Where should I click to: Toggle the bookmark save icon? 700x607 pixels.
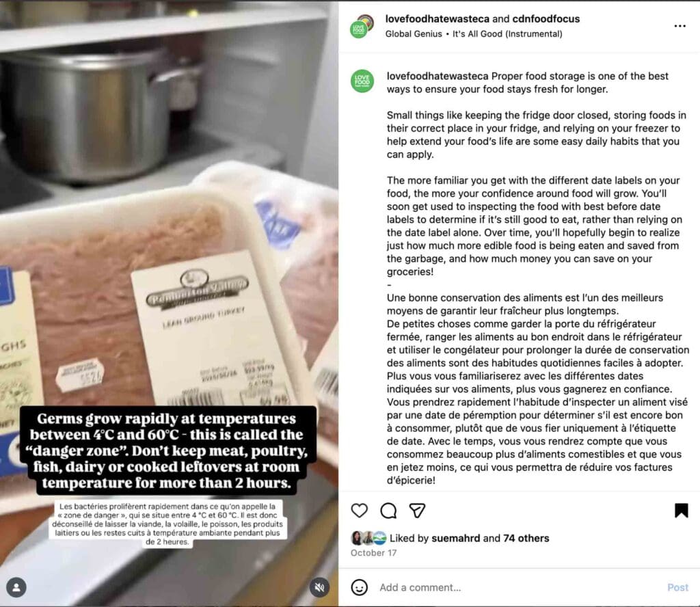[681, 510]
